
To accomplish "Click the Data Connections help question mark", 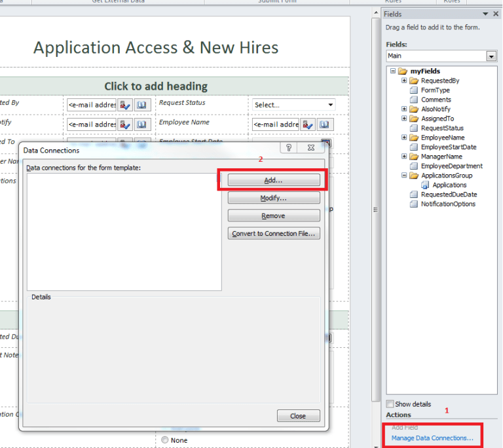I will click(x=289, y=149).
